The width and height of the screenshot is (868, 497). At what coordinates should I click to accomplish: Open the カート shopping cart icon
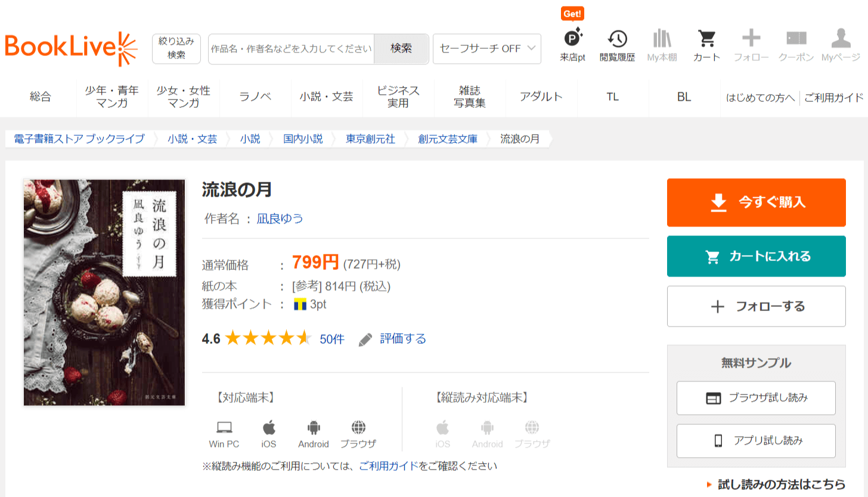pos(706,39)
